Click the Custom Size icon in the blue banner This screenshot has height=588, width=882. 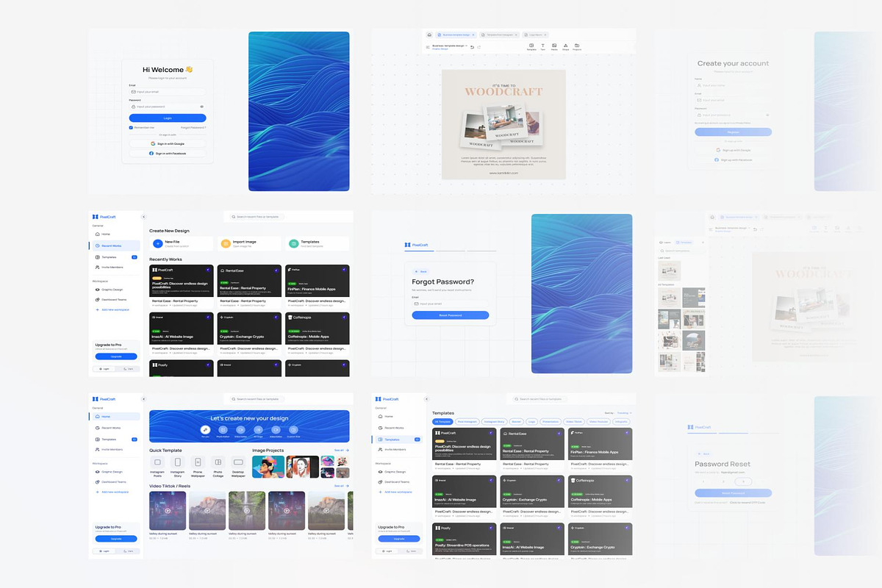[x=293, y=429]
